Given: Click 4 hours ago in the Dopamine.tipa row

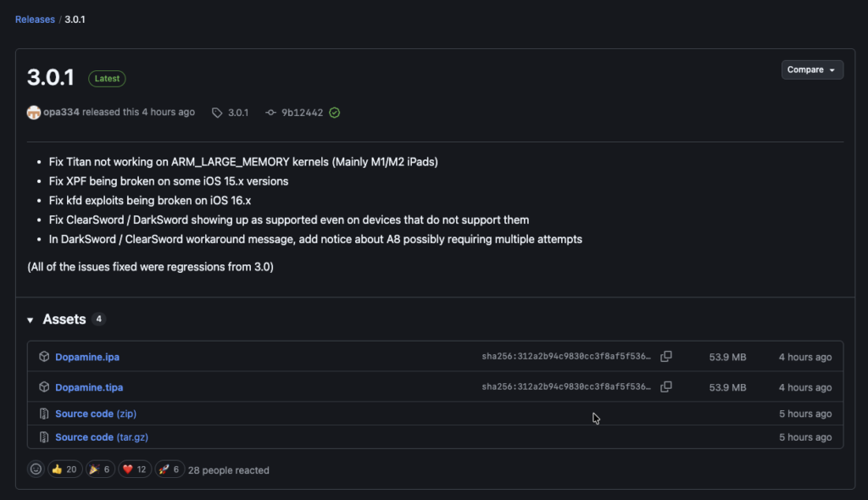Looking at the screenshot, I should pyautogui.click(x=805, y=387).
